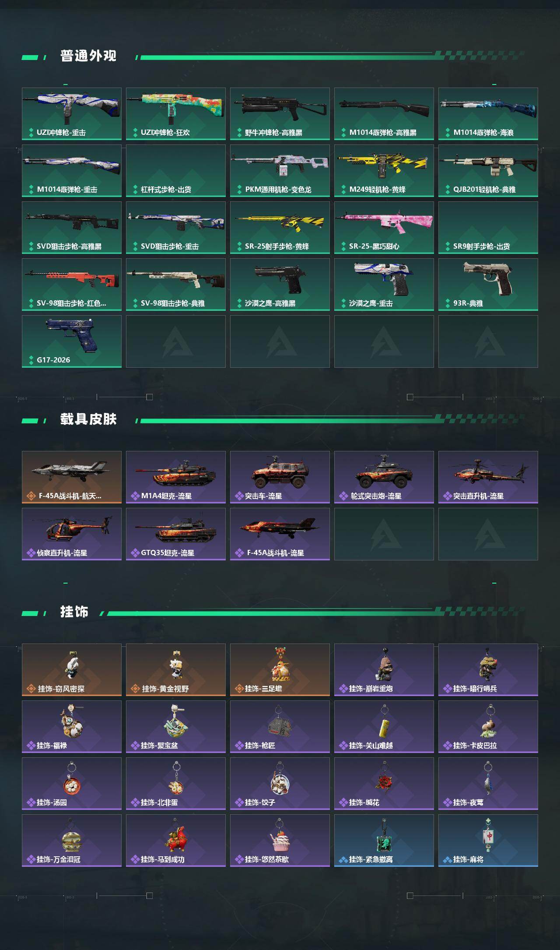Click the 载具皮肤 section header
Screen dimensions: 560x950
coord(88,419)
